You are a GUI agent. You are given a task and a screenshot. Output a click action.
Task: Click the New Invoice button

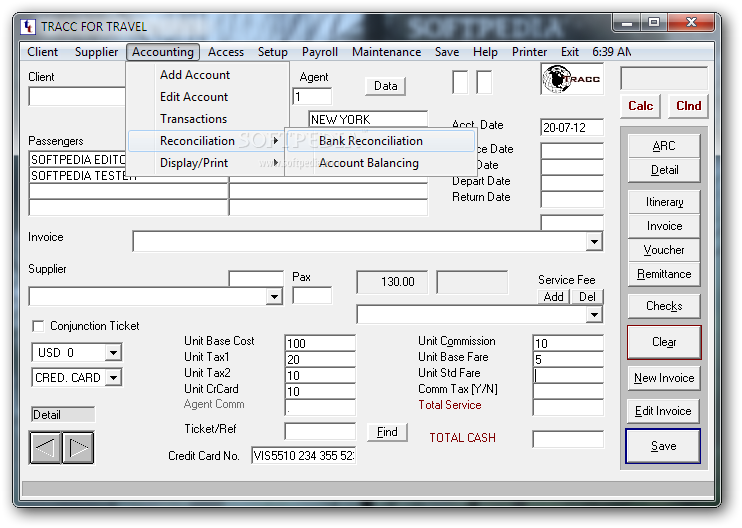click(664, 378)
